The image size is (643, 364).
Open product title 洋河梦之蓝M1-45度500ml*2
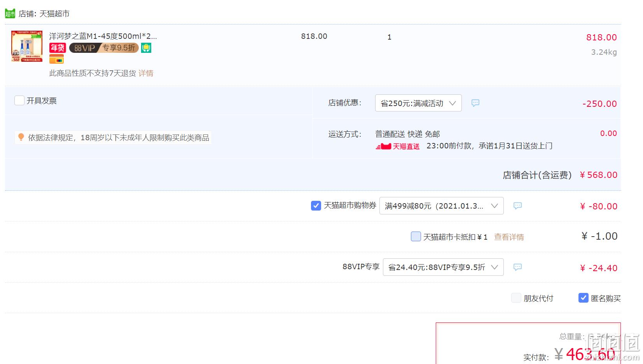pos(103,36)
